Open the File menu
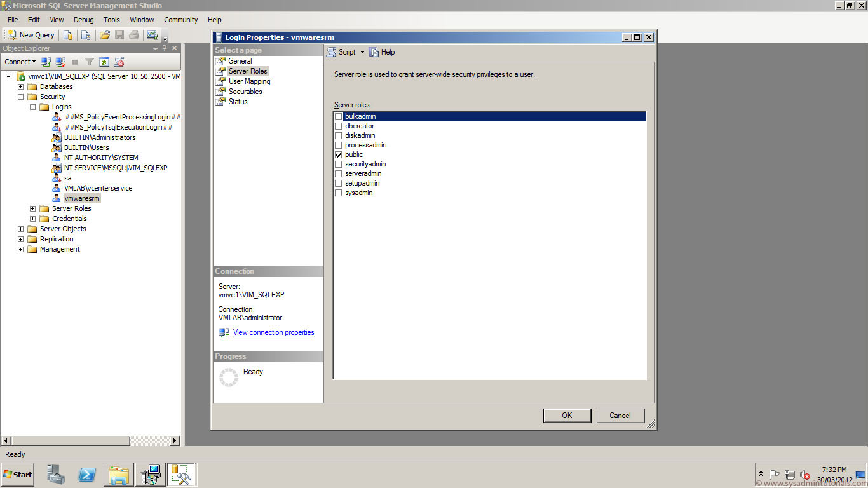 (x=13, y=20)
